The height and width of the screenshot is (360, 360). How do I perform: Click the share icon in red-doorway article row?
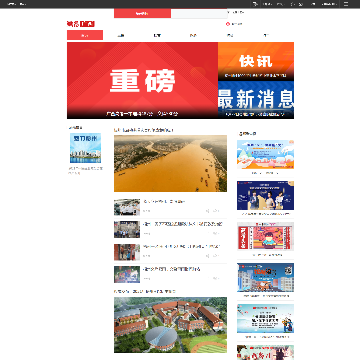click(208, 256)
